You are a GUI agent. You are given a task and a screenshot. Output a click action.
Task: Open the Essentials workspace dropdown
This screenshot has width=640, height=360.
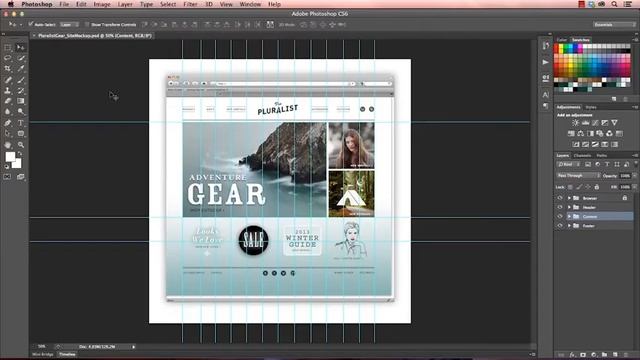(615, 25)
